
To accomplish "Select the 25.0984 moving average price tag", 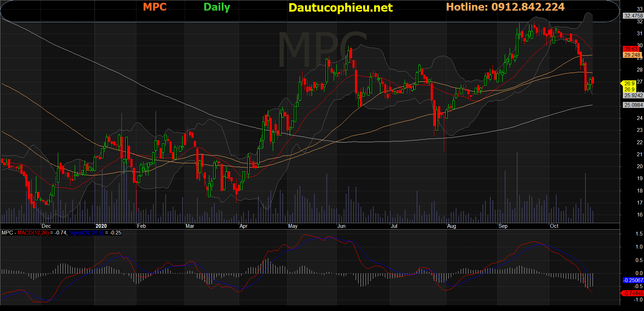I will click(633, 105).
